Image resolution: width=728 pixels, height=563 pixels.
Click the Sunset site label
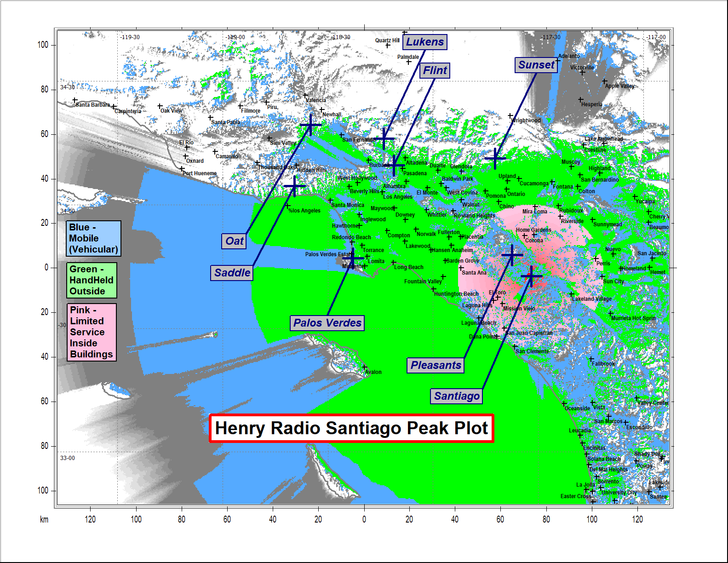pyautogui.click(x=536, y=65)
